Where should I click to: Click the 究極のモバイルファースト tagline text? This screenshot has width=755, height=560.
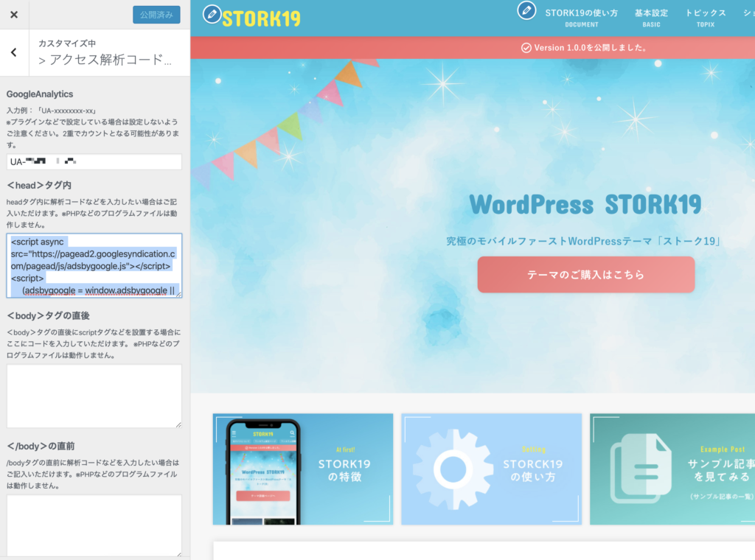(x=584, y=241)
